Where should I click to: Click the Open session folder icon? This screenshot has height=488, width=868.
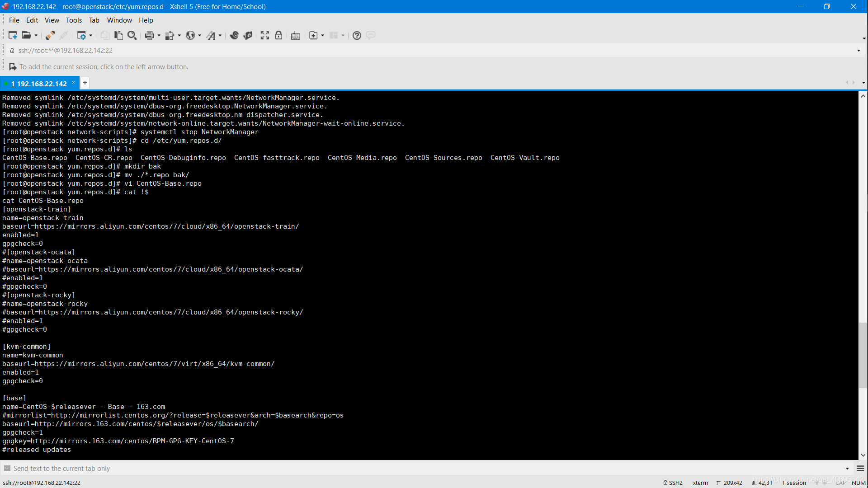click(27, 35)
